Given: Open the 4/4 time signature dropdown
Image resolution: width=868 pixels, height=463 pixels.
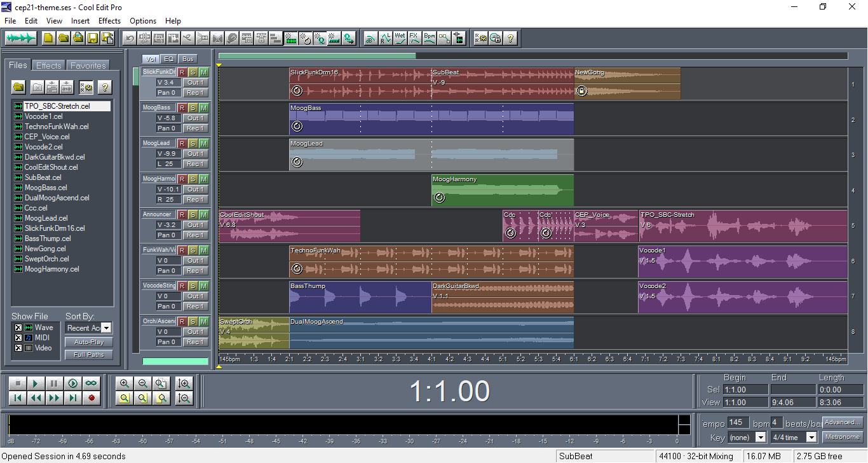Looking at the screenshot, I should tap(811, 438).
